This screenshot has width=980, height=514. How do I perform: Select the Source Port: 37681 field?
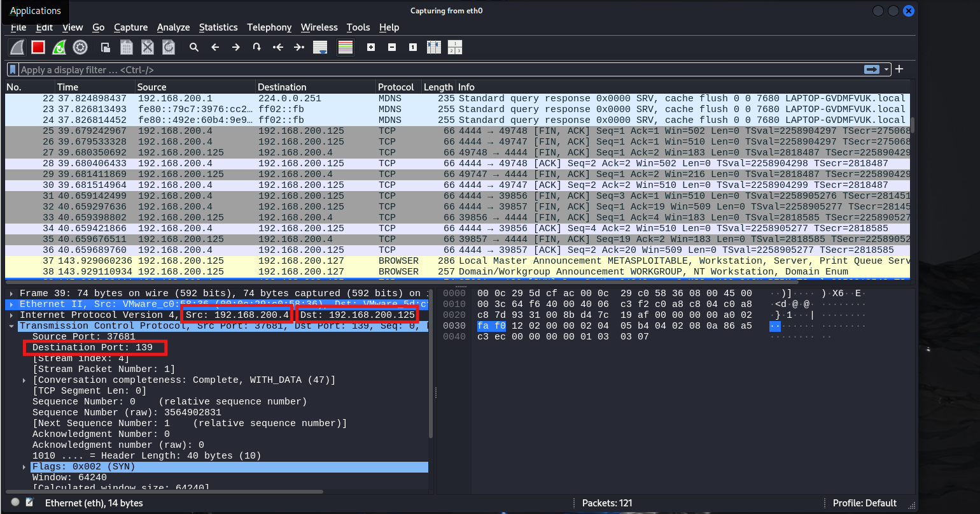pos(83,336)
